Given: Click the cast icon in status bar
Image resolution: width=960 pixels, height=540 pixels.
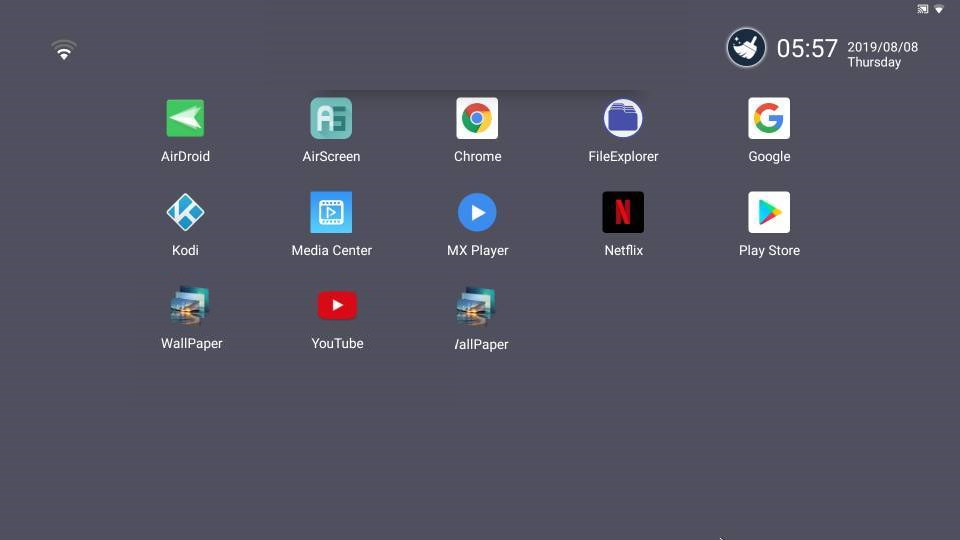Looking at the screenshot, I should (x=923, y=9).
